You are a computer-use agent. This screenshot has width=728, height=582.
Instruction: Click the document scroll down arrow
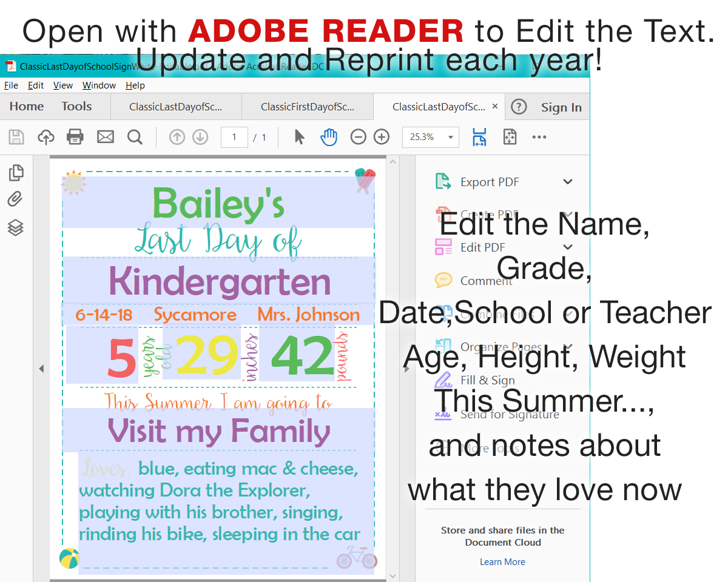[393, 576]
